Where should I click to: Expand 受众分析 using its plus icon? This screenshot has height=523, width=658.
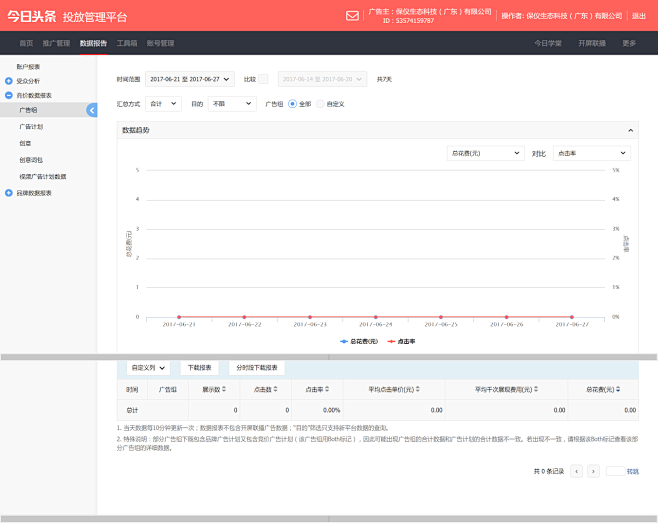pyautogui.click(x=9, y=80)
